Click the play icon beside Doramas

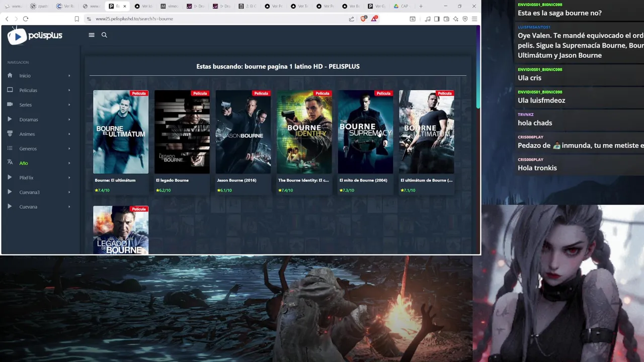(x=10, y=119)
